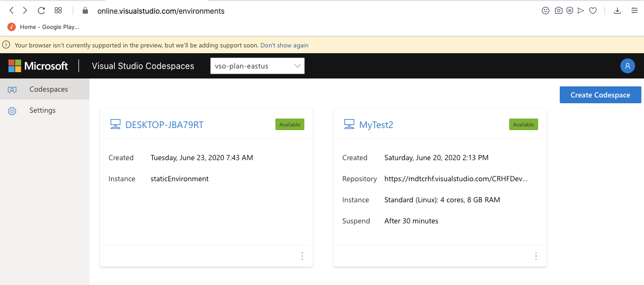Click the MyTest2 repository URL text
This screenshot has width=644, height=285.
tap(456, 179)
